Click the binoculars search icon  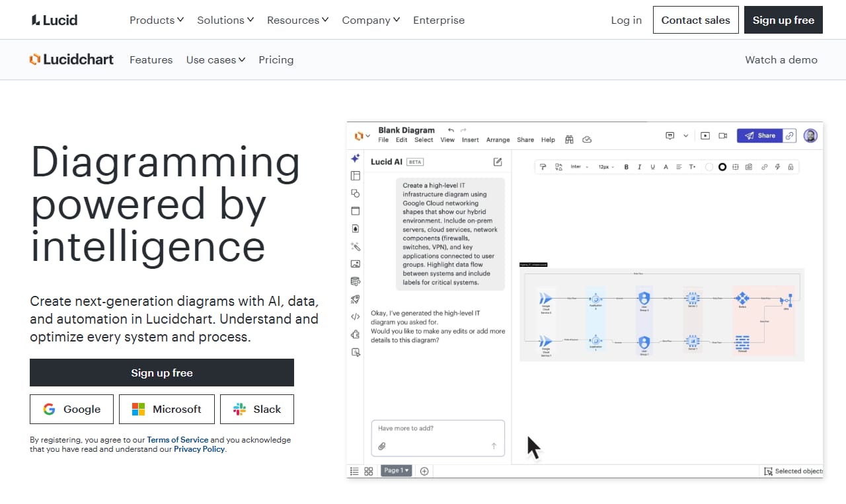coord(569,139)
